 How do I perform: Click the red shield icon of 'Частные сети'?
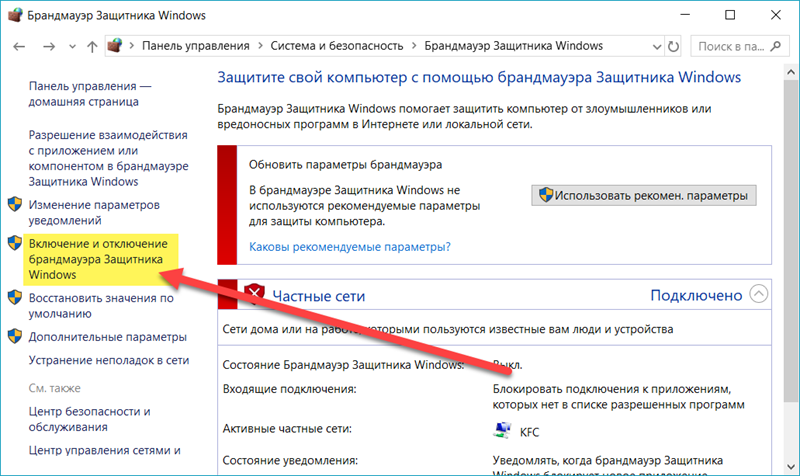(x=254, y=295)
